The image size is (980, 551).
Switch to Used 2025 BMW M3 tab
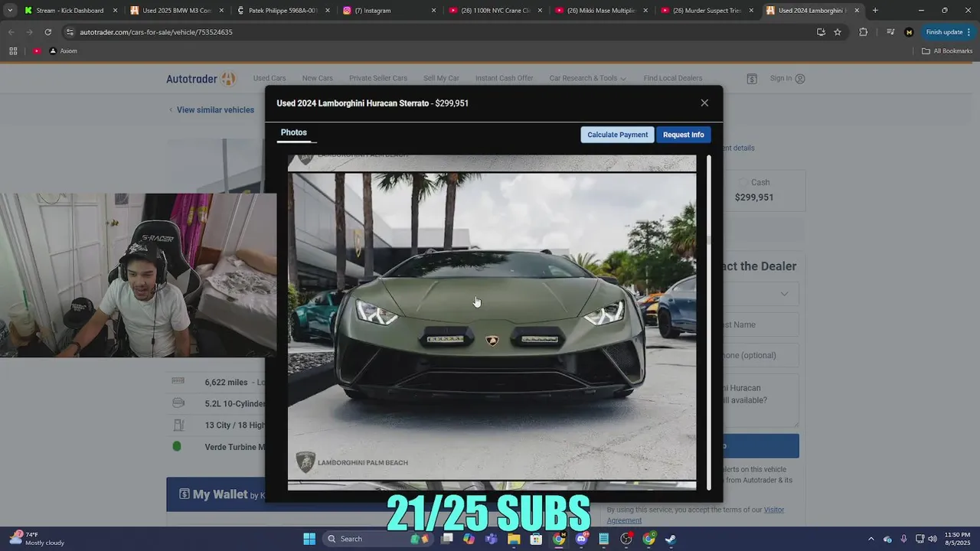[176, 11]
